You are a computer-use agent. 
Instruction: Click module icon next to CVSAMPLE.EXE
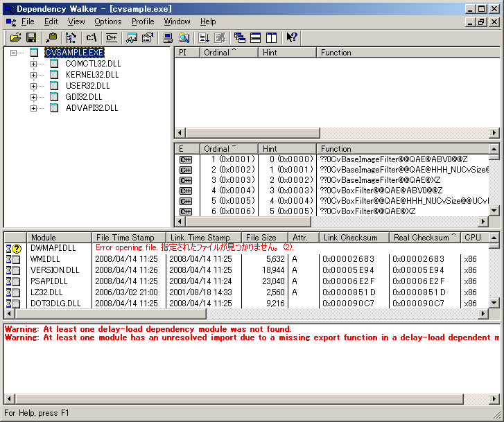click(34, 53)
